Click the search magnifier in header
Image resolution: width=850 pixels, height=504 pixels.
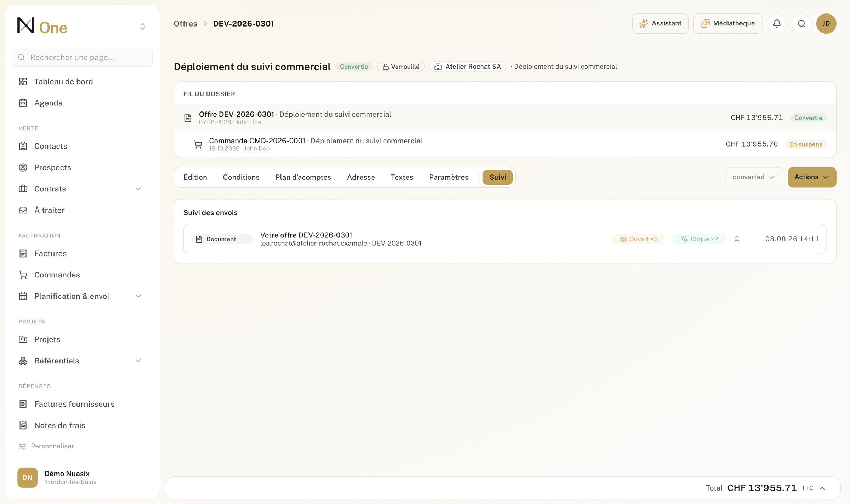(801, 24)
